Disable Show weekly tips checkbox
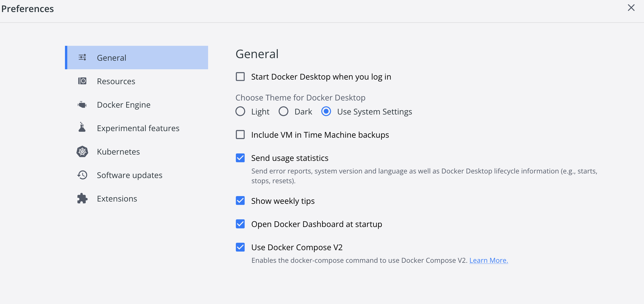 [x=240, y=201]
